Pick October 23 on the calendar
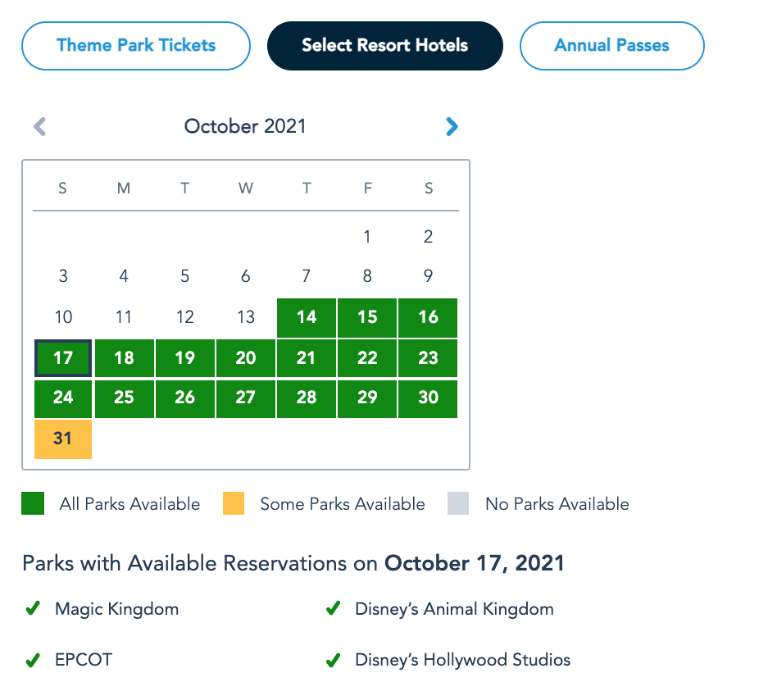Viewport: 777px width, 700px height. click(428, 358)
